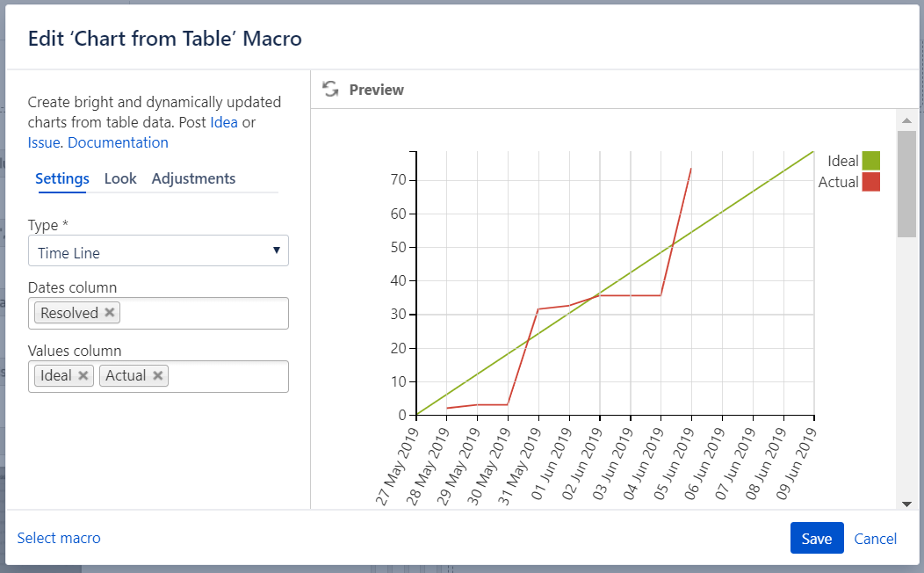This screenshot has height=573, width=924.
Task: Cancel editing the macro
Action: pyautogui.click(x=876, y=539)
